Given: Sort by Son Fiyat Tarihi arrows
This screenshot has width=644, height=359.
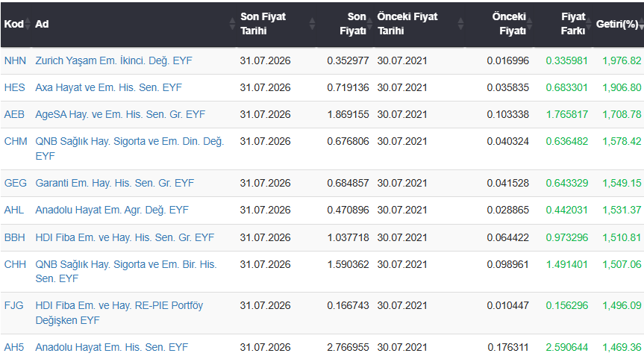Looking at the screenshot, I should (x=312, y=24).
